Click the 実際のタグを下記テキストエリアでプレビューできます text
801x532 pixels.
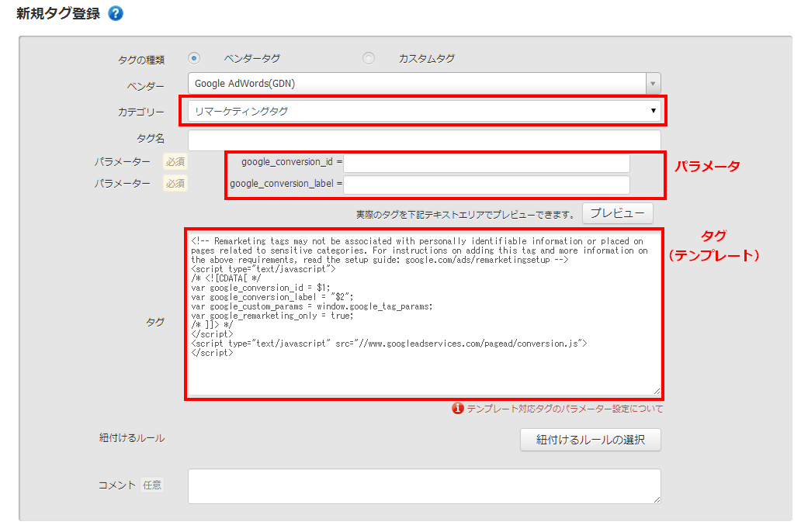(x=466, y=215)
